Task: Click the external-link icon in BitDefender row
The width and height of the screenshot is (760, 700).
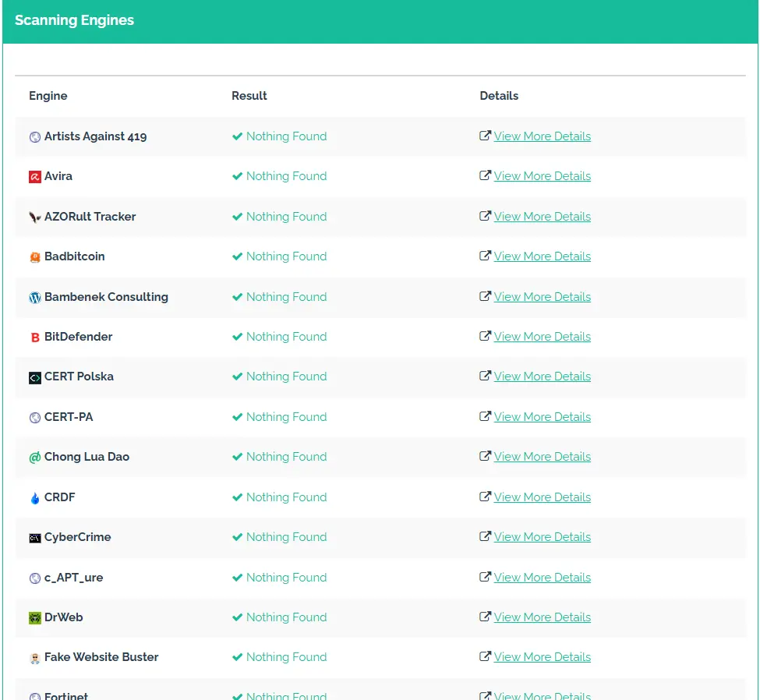Action: [x=485, y=336]
